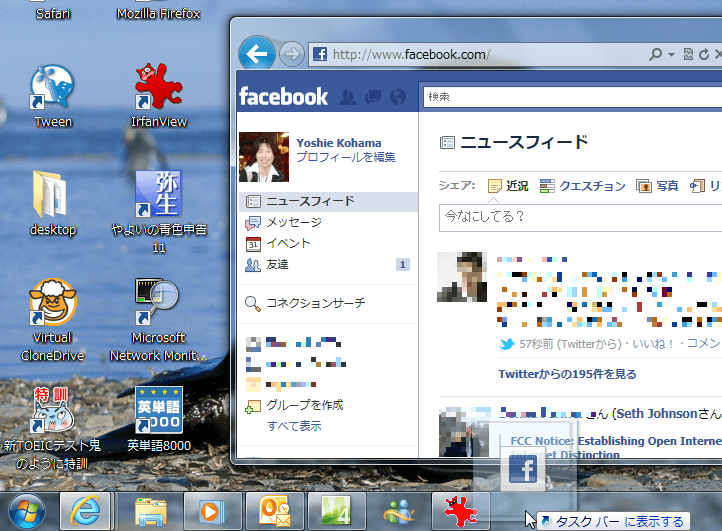The width and height of the screenshot is (722, 531).
Task: Click the Windows Start button
Action: (x=27, y=511)
